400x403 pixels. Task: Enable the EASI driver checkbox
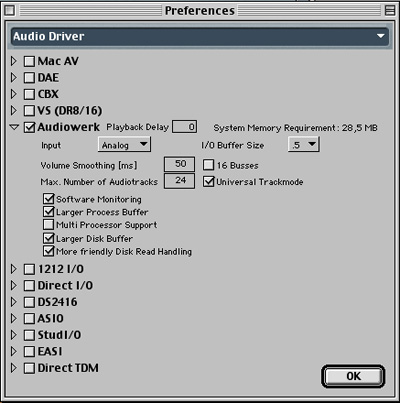[x=29, y=351]
